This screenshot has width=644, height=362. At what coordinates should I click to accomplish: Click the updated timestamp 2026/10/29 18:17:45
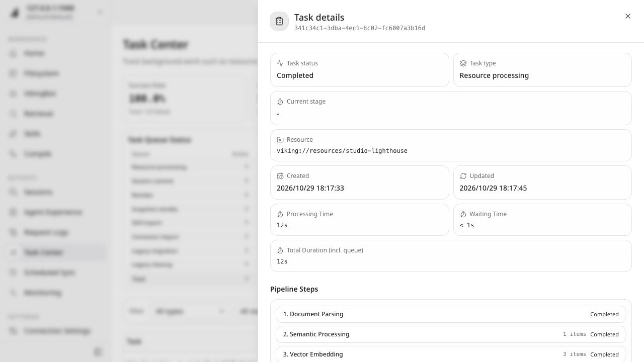(493, 188)
